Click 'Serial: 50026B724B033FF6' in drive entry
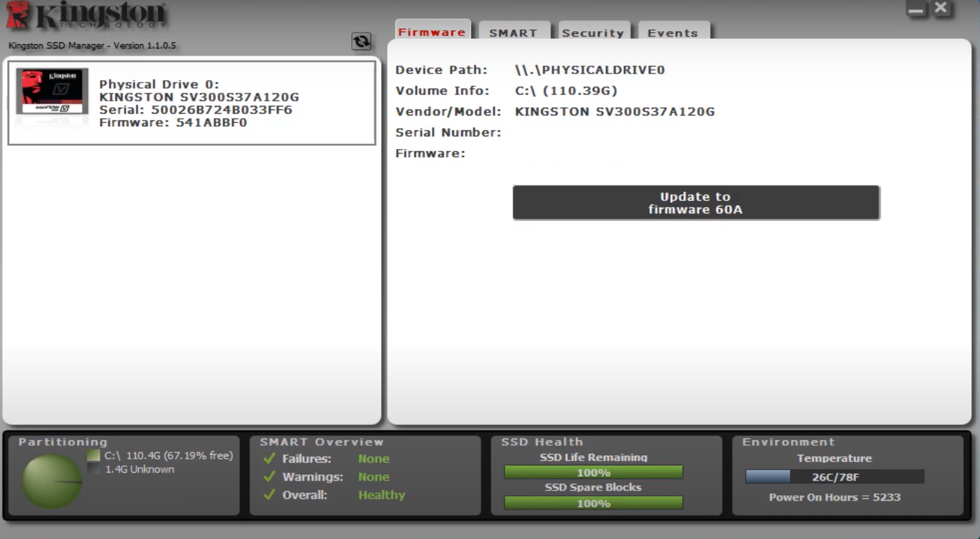 coord(196,109)
